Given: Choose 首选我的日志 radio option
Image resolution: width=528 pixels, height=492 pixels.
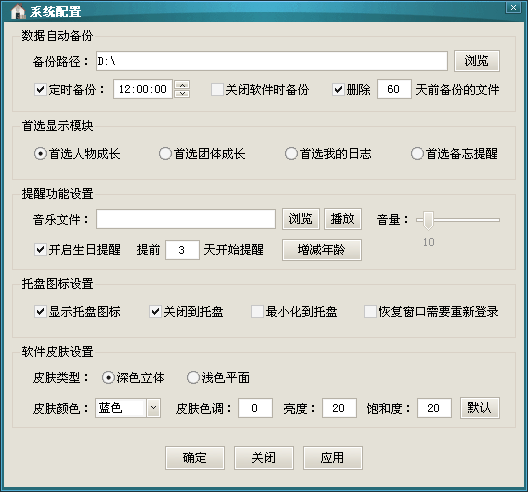Looking at the screenshot, I should [x=291, y=154].
